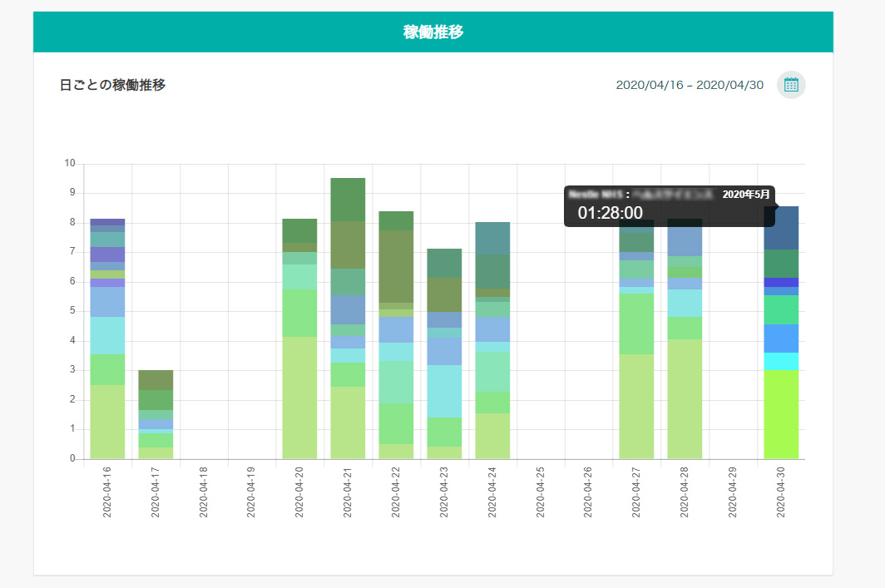The width and height of the screenshot is (885, 588).
Task: Select the dark blue top segment of the 2020-04-30 bar
Action: pos(781,228)
